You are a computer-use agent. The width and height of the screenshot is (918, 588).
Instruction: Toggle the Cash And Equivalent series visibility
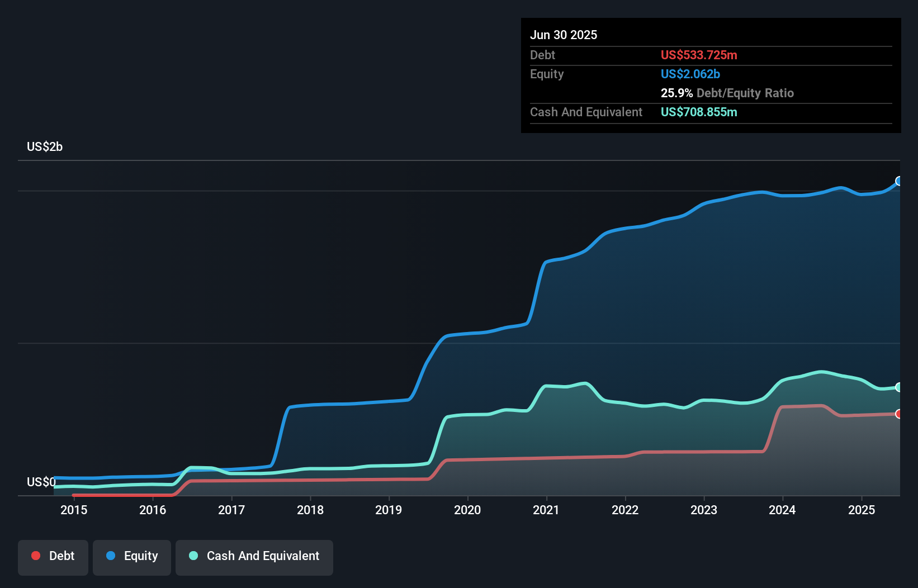(x=254, y=557)
